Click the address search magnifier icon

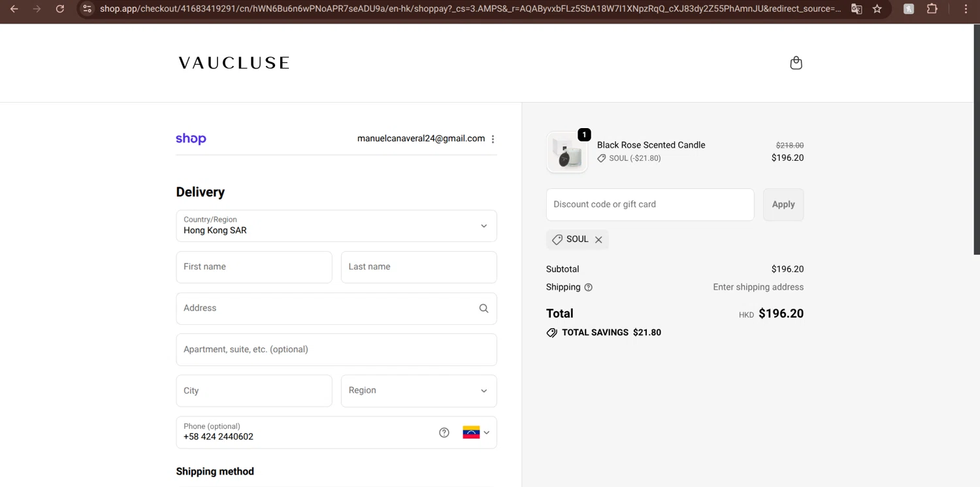(x=483, y=309)
